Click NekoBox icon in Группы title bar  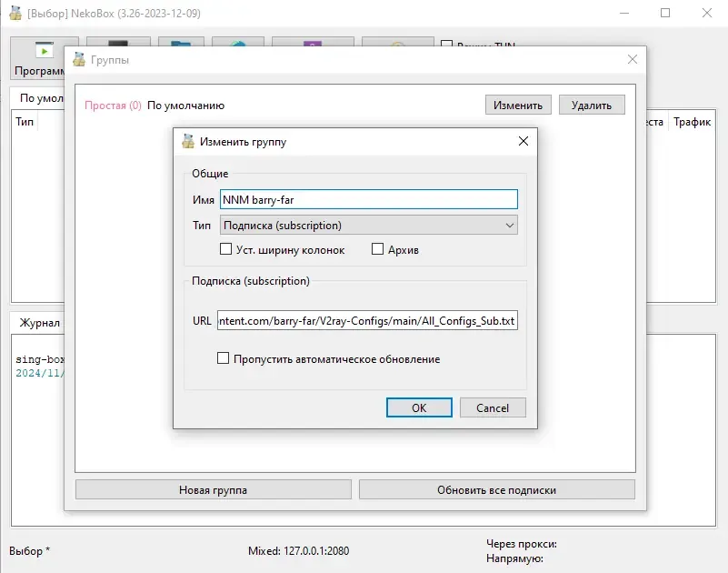click(79, 60)
